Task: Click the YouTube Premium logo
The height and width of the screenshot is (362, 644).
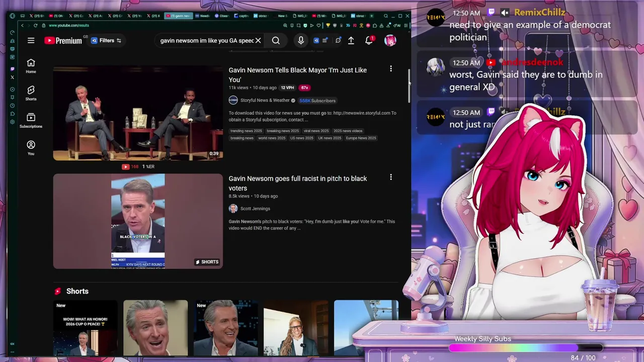Action: pyautogui.click(x=63, y=41)
